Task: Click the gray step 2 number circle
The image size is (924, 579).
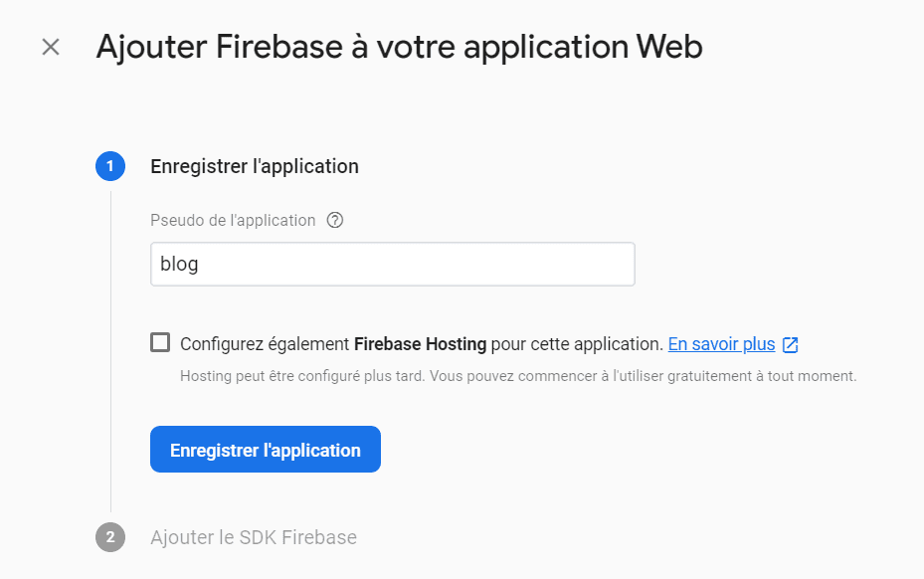Action: pyautogui.click(x=110, y=537)
